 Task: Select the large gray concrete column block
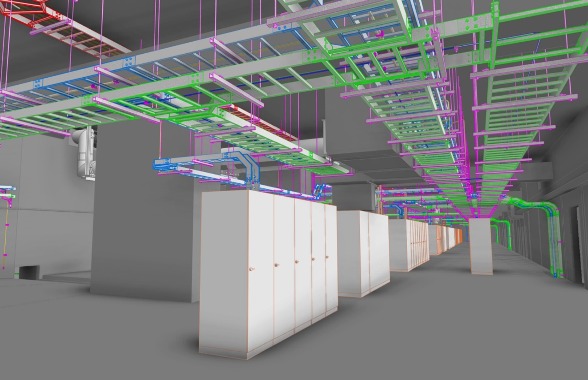tap(143, 213)
